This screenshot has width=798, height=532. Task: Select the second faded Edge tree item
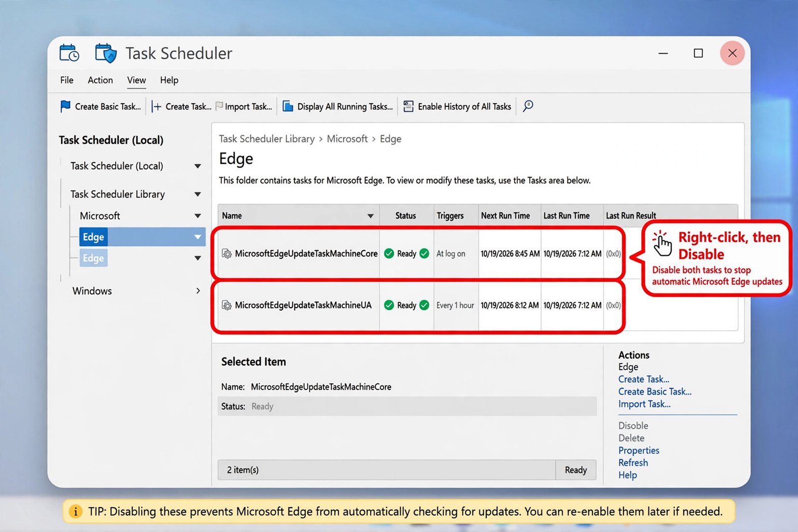click(93, 258)
